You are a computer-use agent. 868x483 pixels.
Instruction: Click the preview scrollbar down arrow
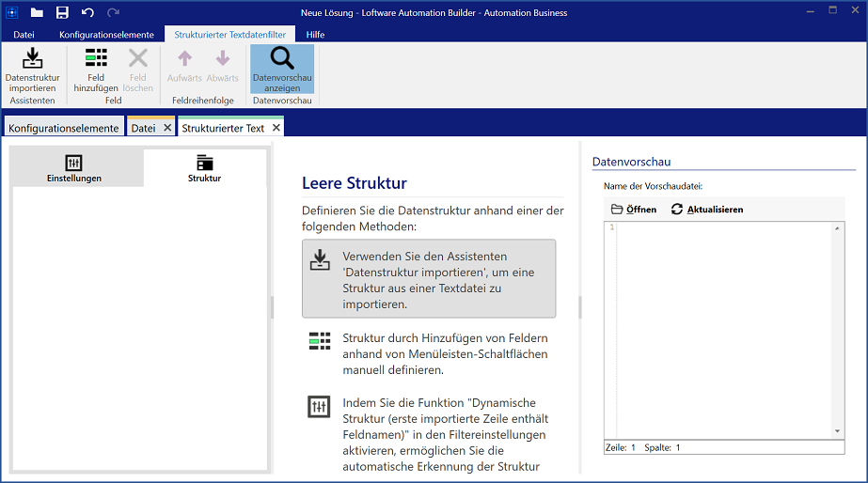[x=838, y=431]
